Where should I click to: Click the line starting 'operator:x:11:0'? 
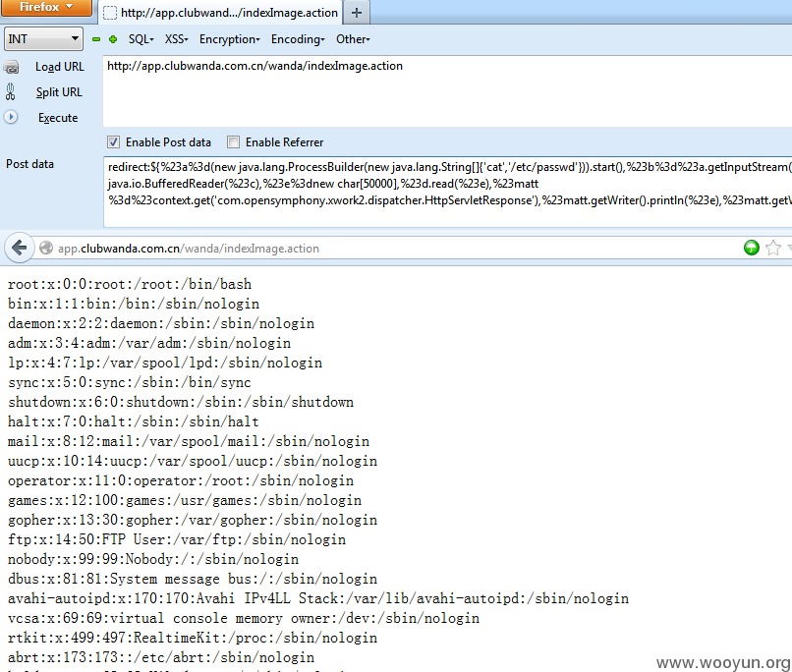click(181, 480)
